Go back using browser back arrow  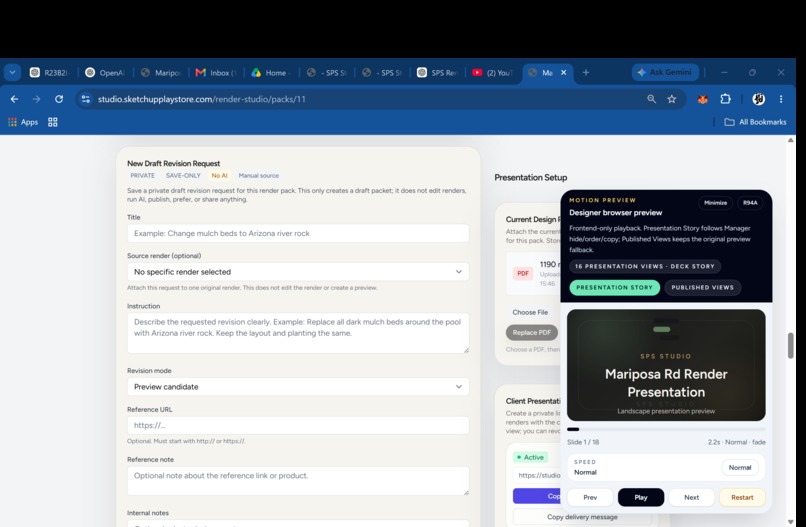pyautogui.click(x=14, y=99)
